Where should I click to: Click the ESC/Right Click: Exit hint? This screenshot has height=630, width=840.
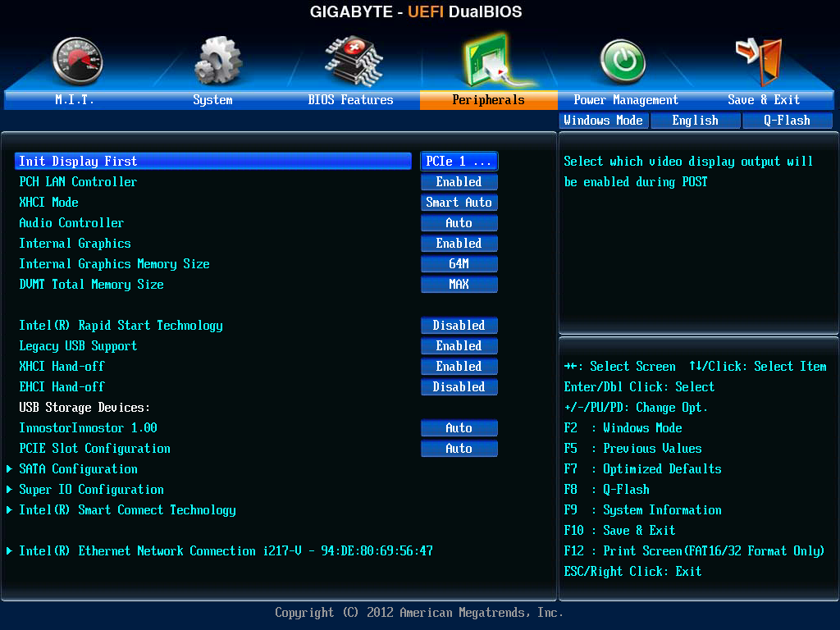(632, 572)
